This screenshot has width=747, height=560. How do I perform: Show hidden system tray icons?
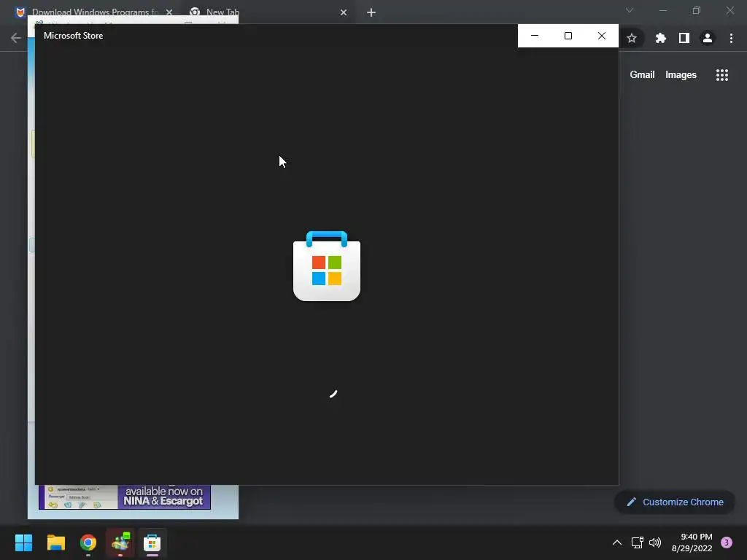[617, 542]
